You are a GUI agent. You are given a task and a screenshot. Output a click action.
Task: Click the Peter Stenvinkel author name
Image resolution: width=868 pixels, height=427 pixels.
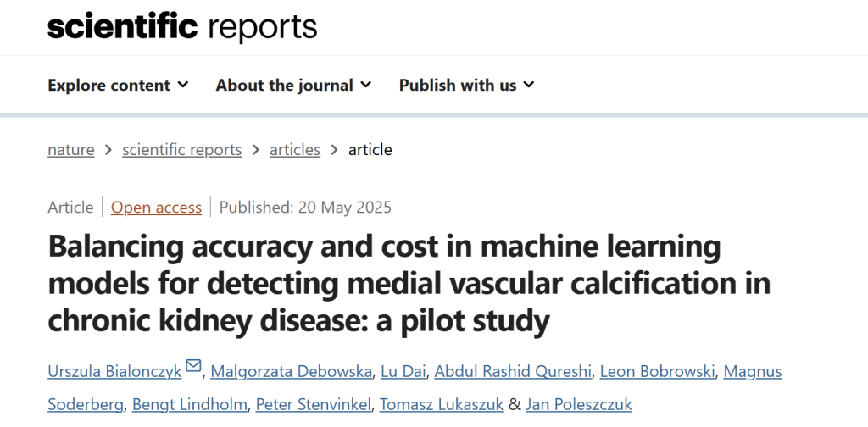click(314, 404)
